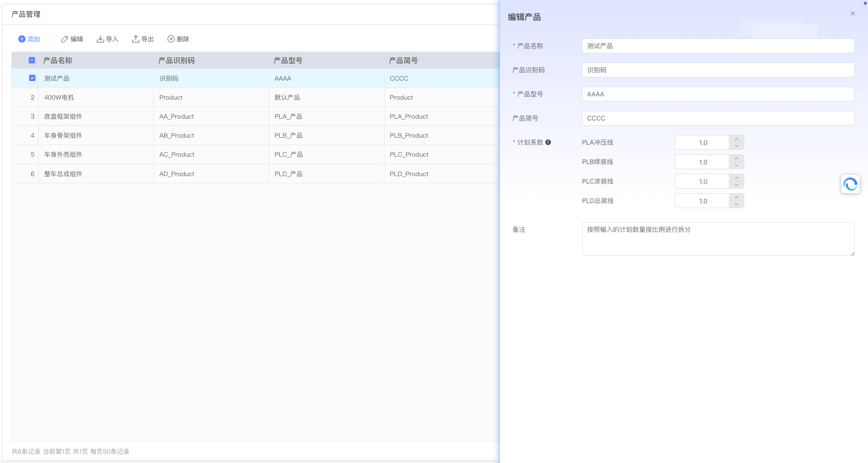Click the 产品名称 input field
Image resolution: width=868 pixels, height=463 pixels.
(717, 46)
